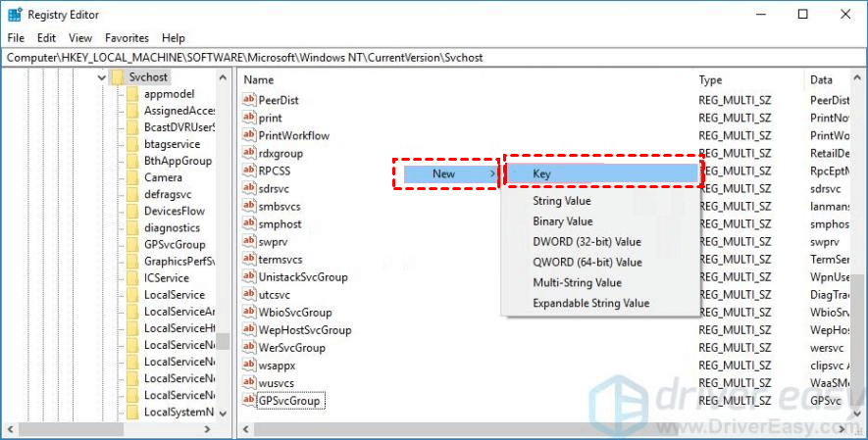Viewport: 868px width, 440px height.
Task: Click the termsvcs string icon
Action: pos(249,260)
